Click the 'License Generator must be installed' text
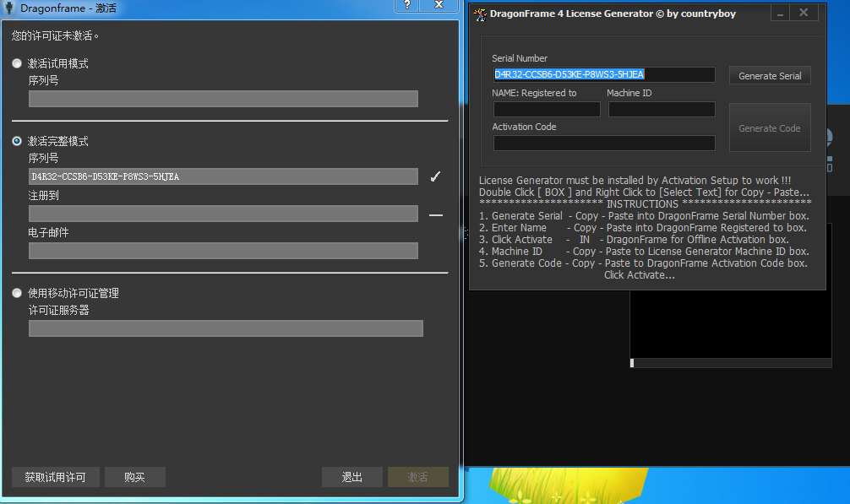The width and height of the screenshot is (850, 504). pos(635,181)
